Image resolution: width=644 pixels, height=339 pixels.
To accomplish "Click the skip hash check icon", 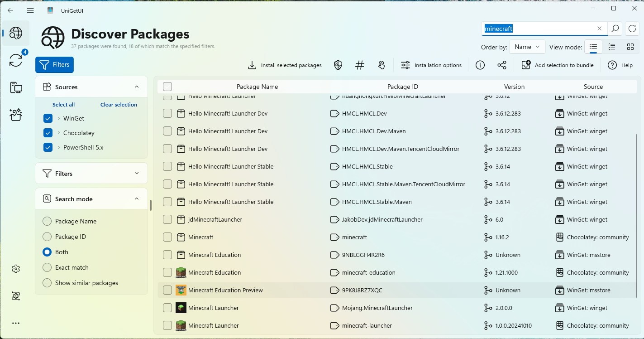I will click(x=360, y=65).
